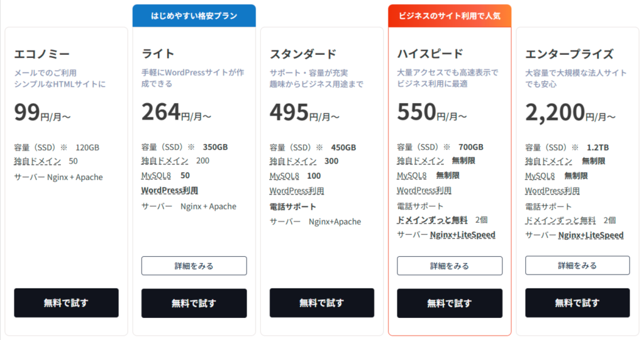
Task: Click 無料で試す under the ライト plan
Action: coord(194,303)
